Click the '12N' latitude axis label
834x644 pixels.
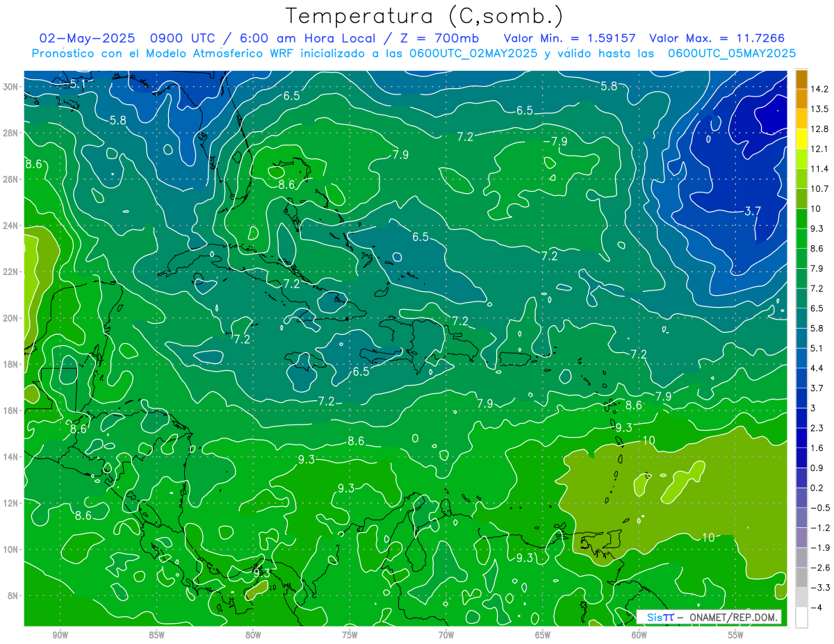10,503
